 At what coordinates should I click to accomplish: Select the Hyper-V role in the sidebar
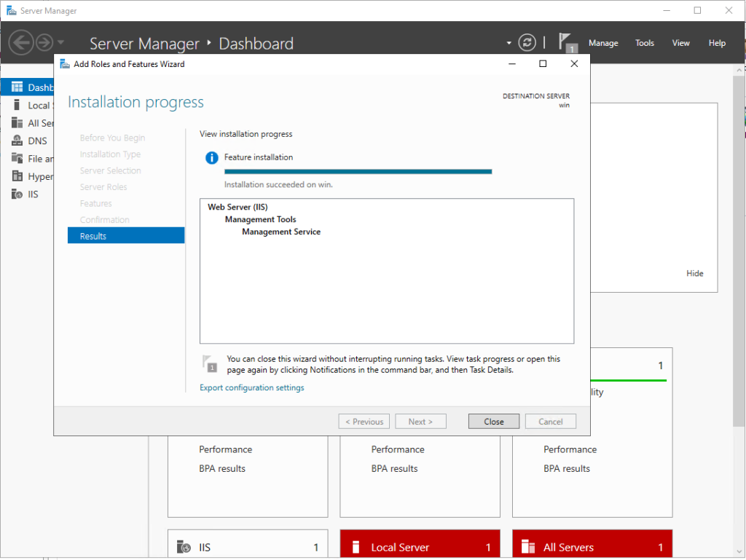point(33,176)
